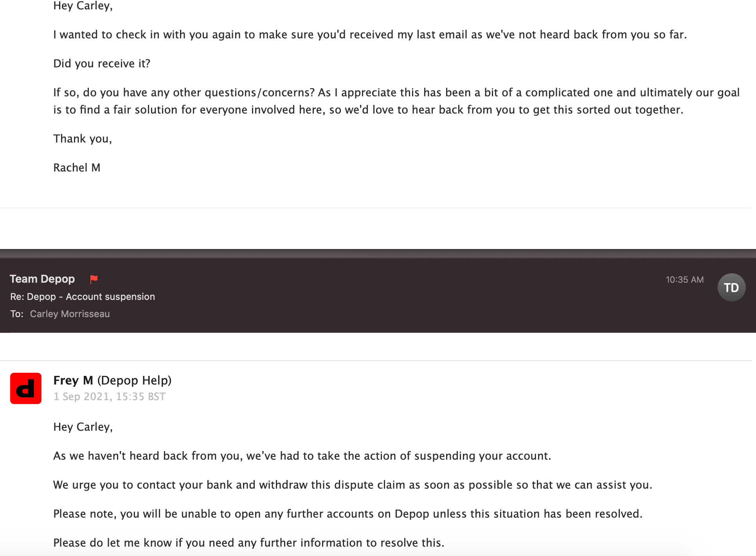Click the 'To:' label in message header

[x=16, y=314]
